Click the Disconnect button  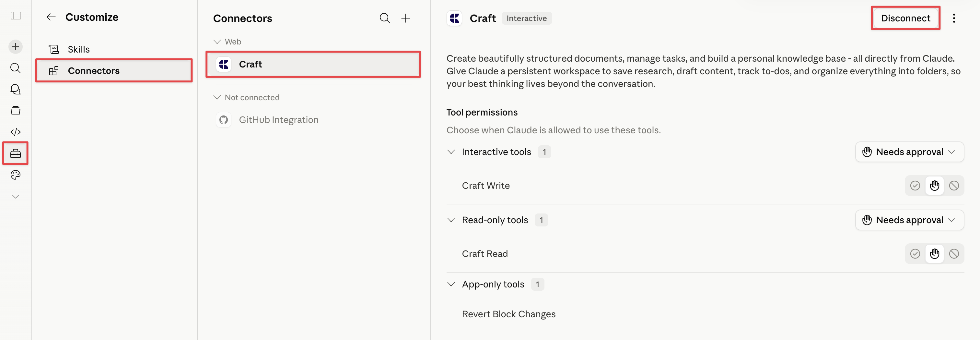click(x=905, y=18)
